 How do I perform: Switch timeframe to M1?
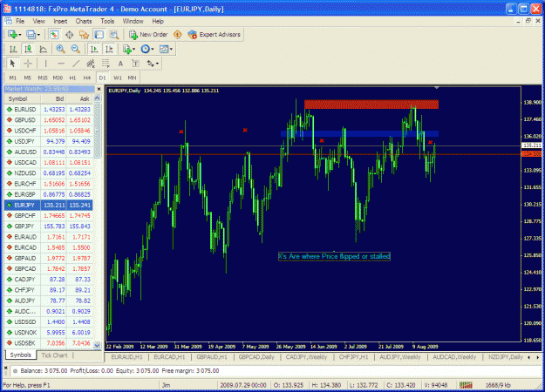tap(13, 78)
